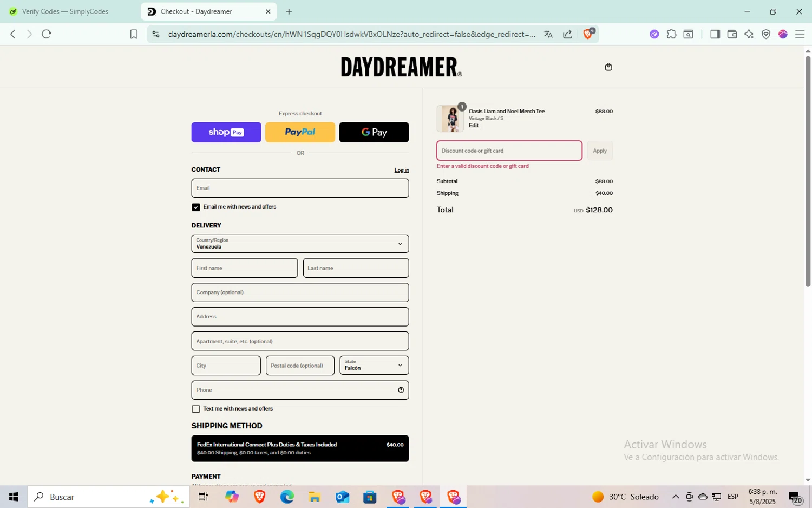812x508 pixels.
Task: Pay with Google Pay express button
Action: pyautogui.click(x=374, y=132)
